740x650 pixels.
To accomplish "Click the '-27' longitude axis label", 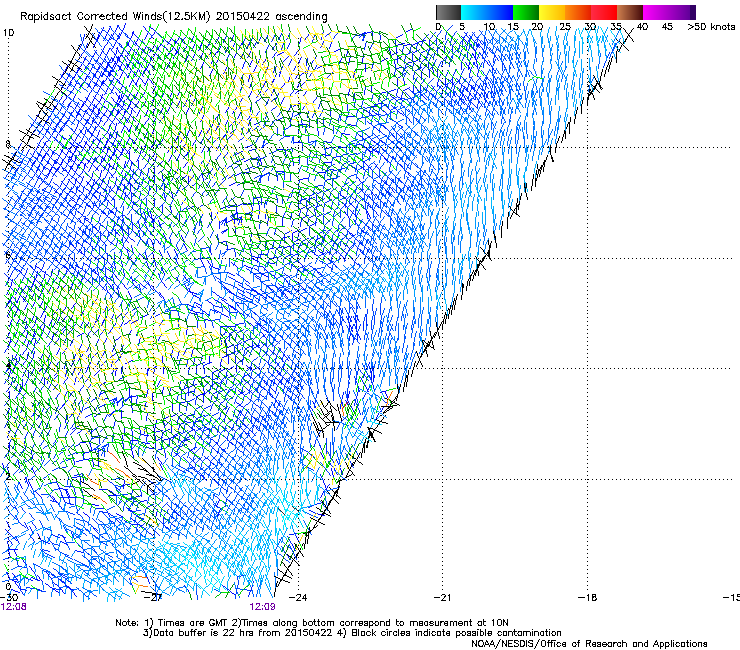I will 153,597.
